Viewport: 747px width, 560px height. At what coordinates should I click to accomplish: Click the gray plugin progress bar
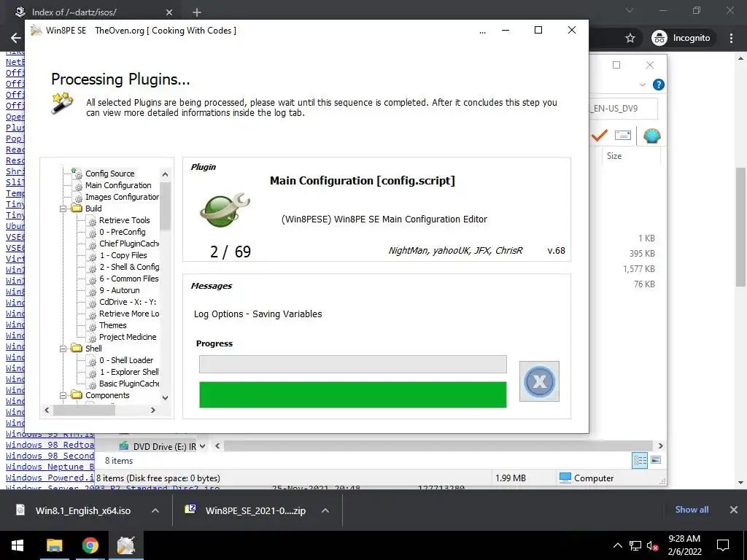[353, 365]
